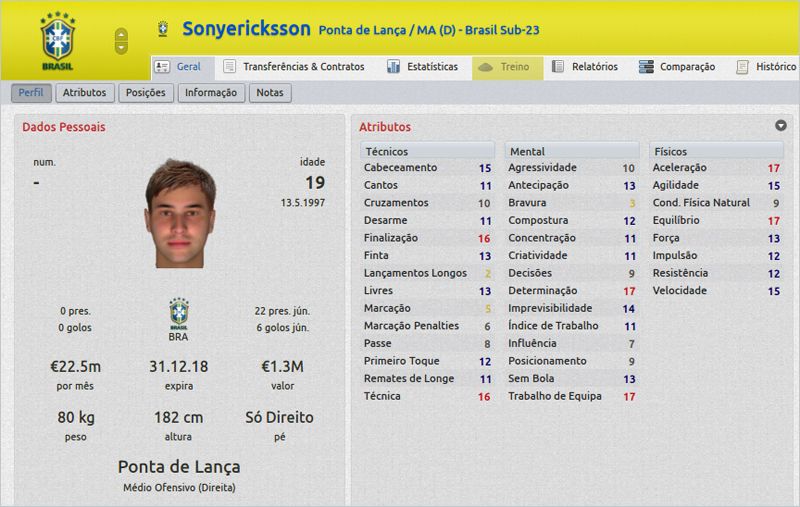This screenshot has width=800, height=507.
Task: Click the Histórico page icon
Action: (x=742, y=67)
